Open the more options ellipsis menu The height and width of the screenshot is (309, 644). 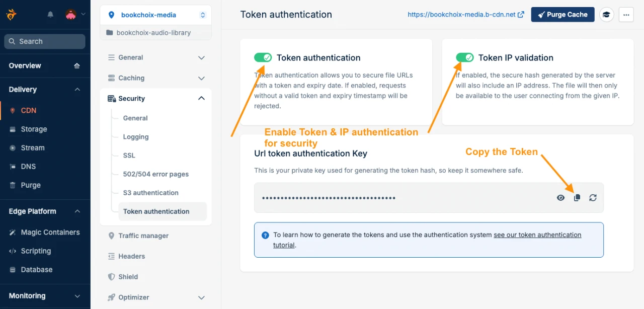[x=626, y=15]
